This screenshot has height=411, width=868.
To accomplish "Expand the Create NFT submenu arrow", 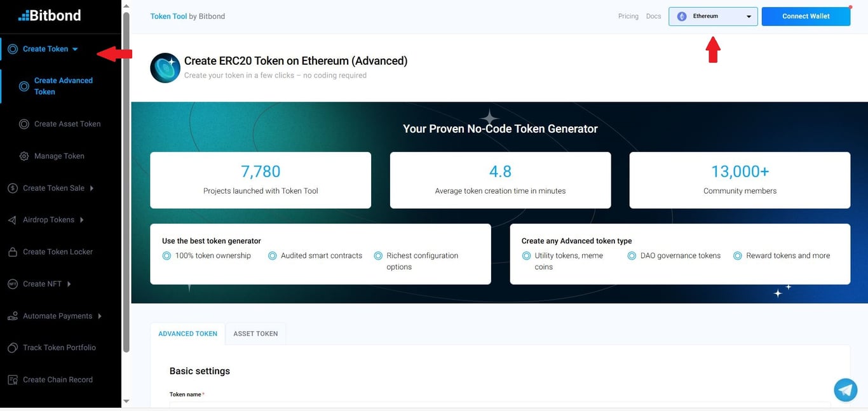I will (69, 284).
